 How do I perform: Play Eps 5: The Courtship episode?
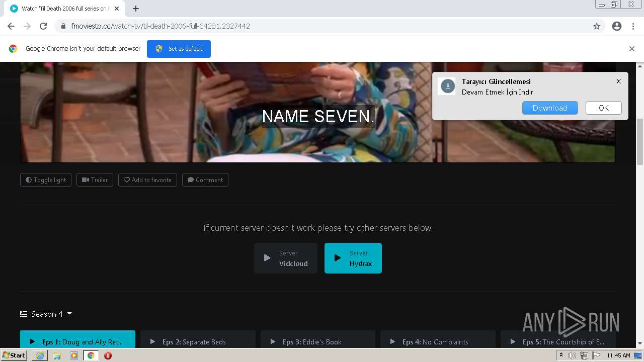[558, 339]
